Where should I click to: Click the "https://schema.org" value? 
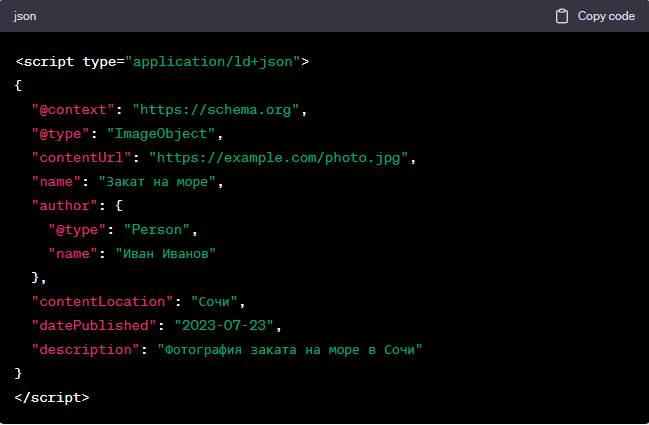coord(215,110)
